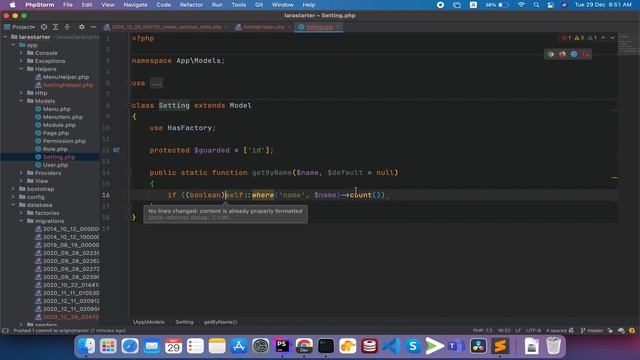This screenshot has width=640, height=360.
Task: Expand the Providers folder
Action: (21, 173)
